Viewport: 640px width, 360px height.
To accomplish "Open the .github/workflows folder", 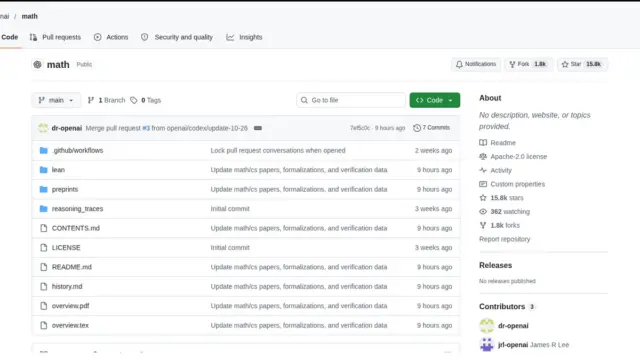I will [x=78, y=150].
